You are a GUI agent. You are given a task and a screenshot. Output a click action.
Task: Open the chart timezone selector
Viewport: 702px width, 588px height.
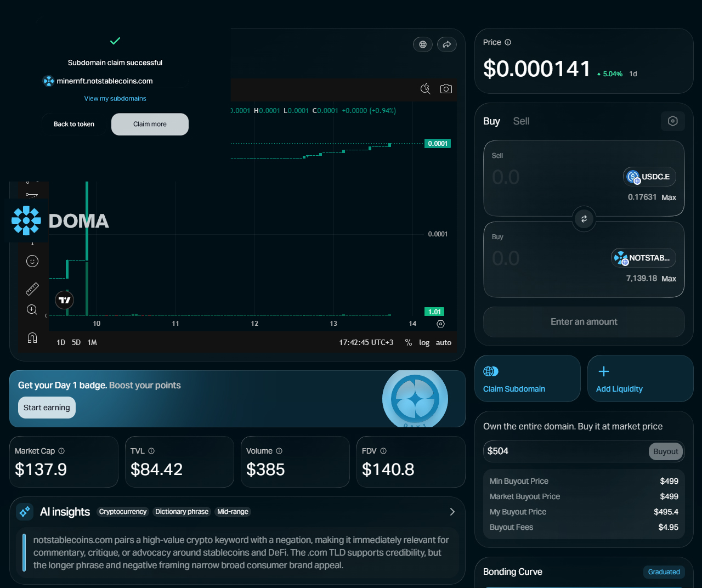(x=366, y=342)
